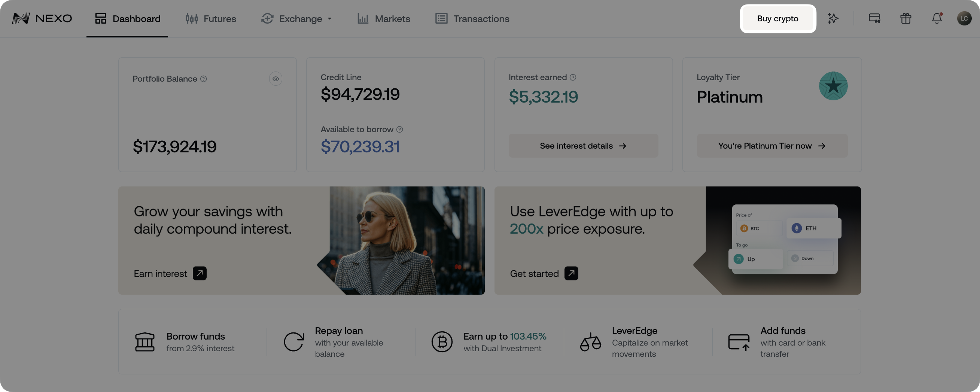Screen dimensions: 980x392
Task: Click the sparkle new-features icon
Action: tap(833, 18)
